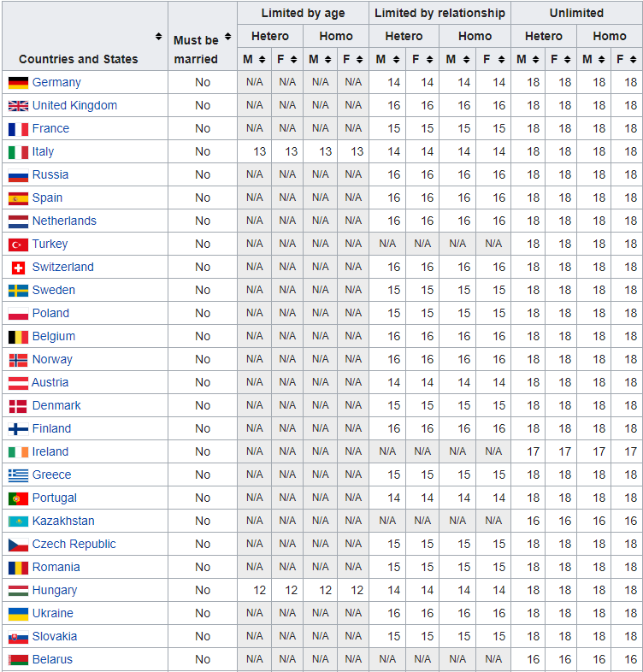The height and width of the screenshot is (672, 643).
Task: Click the Turkey flag icon
Action: click(x=18, y=245)
